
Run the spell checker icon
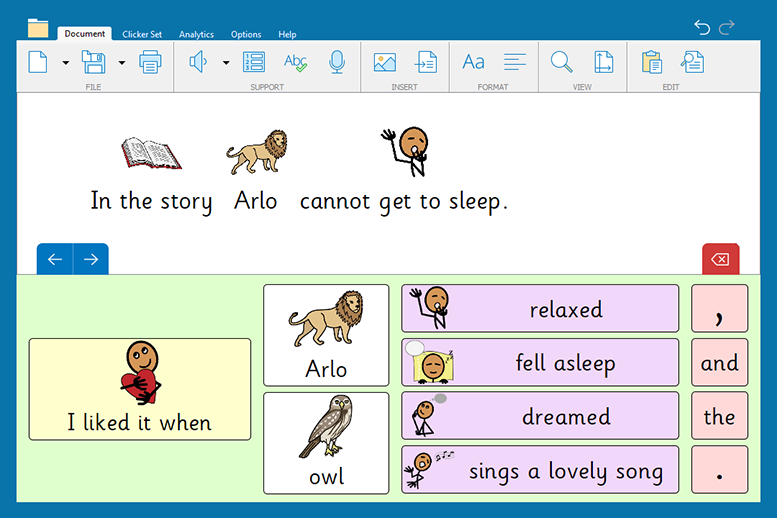click(295, 62)
